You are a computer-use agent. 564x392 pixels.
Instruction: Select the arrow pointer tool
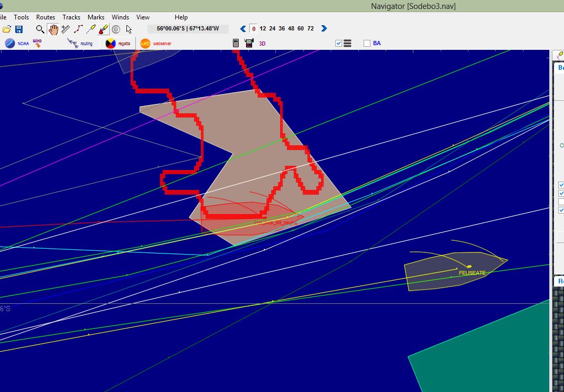click(x=129, y=29)
